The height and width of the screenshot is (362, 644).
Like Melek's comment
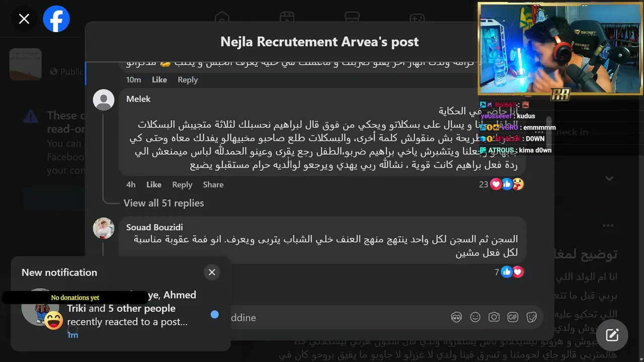coord(154,185)
